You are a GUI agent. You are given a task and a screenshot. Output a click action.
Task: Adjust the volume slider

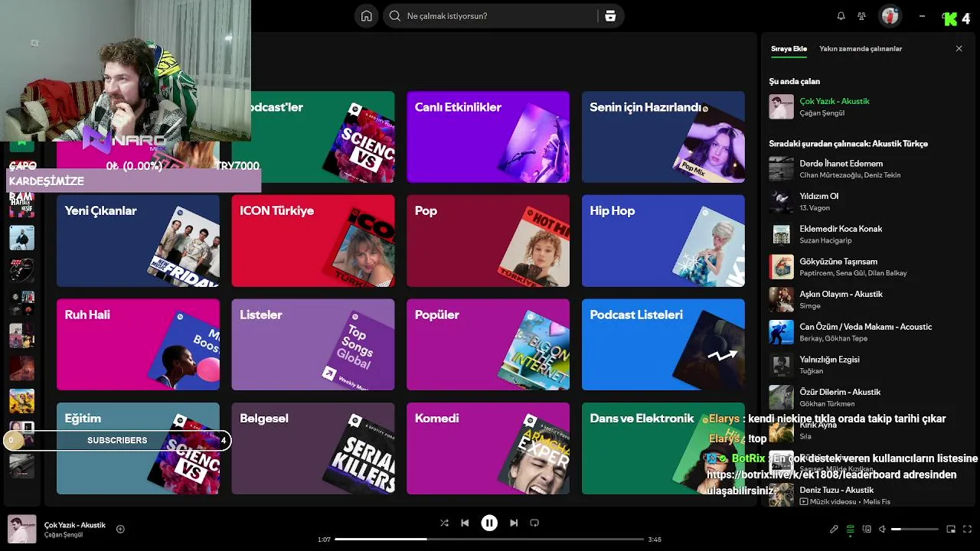click(x=915, y=529)
